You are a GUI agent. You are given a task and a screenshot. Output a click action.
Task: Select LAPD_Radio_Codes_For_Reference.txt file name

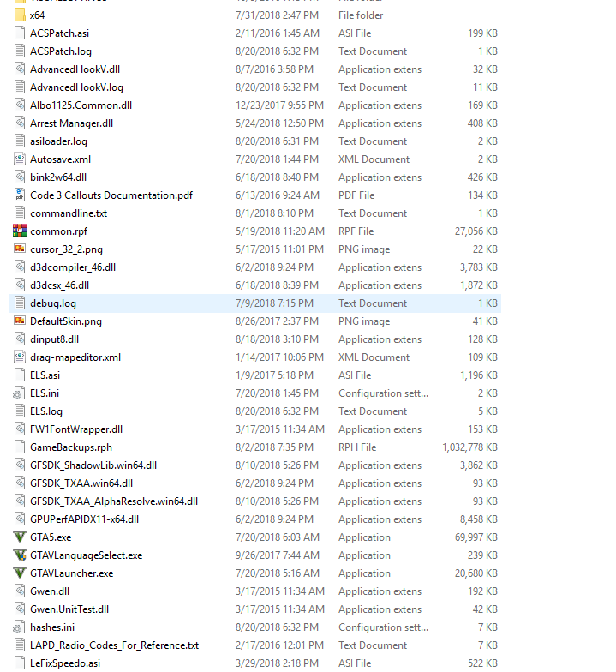pyautogui.click(x=115, y=645)
